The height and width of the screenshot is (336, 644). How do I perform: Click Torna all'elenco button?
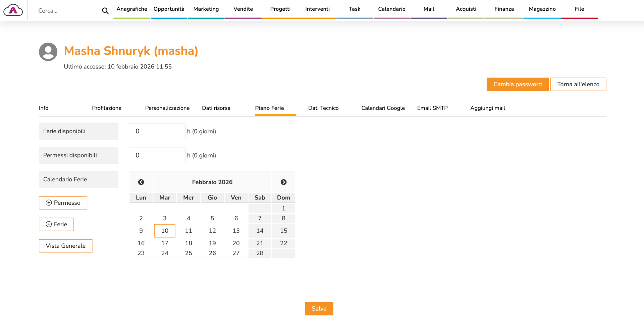click(578, 84)
